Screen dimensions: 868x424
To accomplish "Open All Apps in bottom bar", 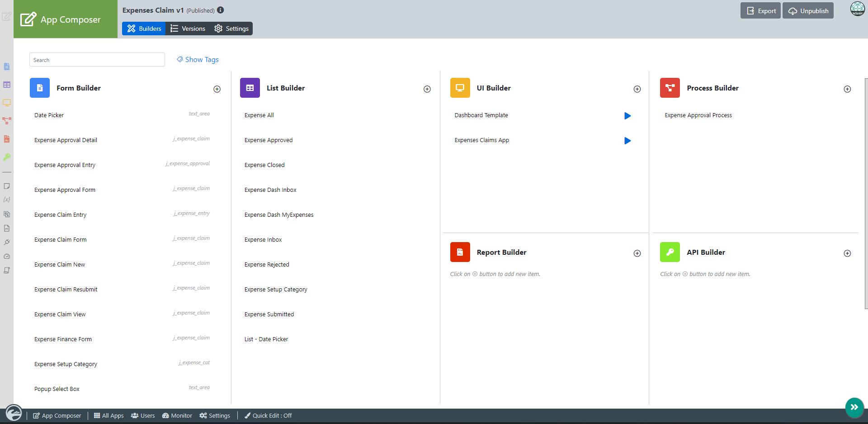I will coord(108,415).
